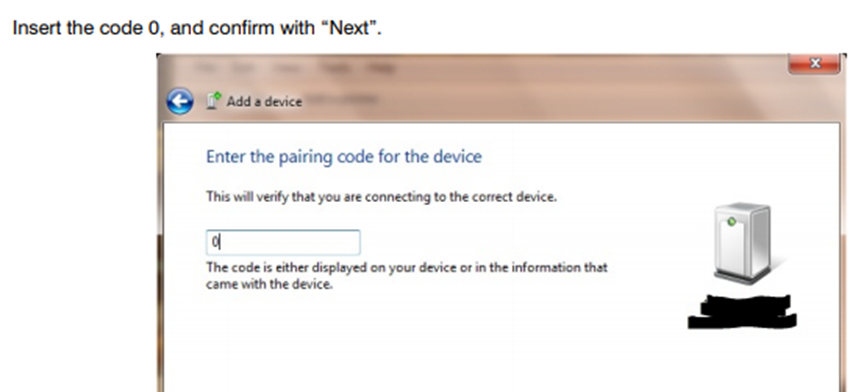
Task: Select the blacked-out device name label
Action: point(742,312)
